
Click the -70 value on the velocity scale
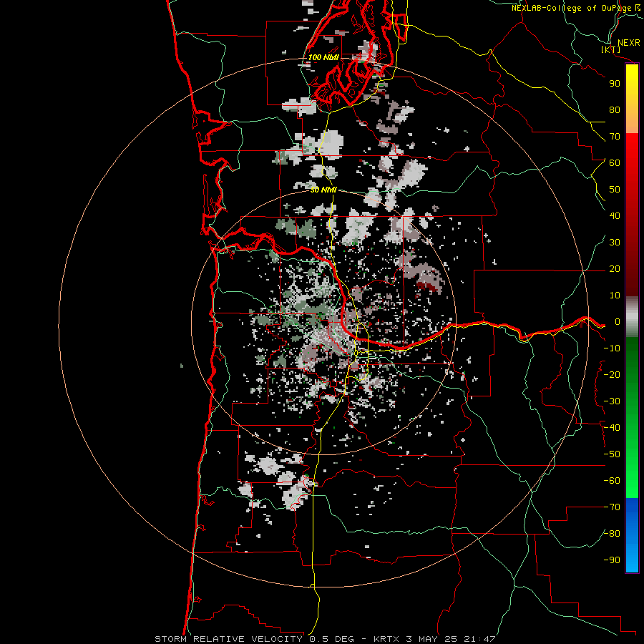tap(612, 507)
